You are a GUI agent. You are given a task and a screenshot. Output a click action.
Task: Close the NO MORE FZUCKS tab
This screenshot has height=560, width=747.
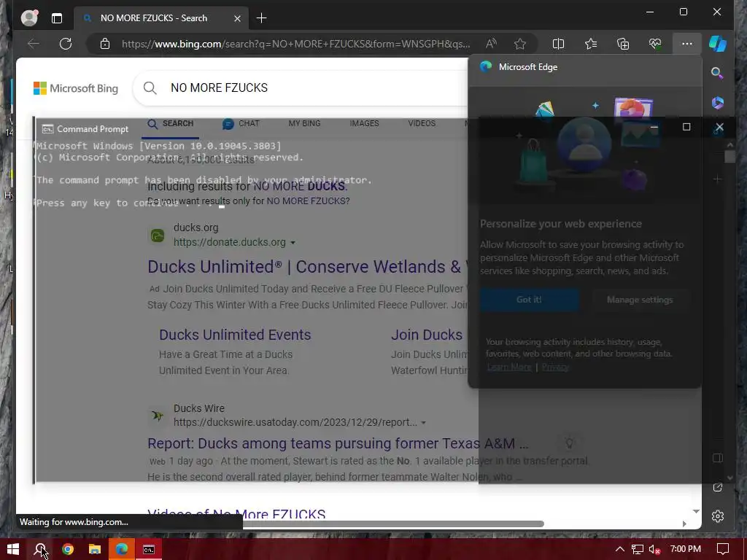click(x=237, y=18)
